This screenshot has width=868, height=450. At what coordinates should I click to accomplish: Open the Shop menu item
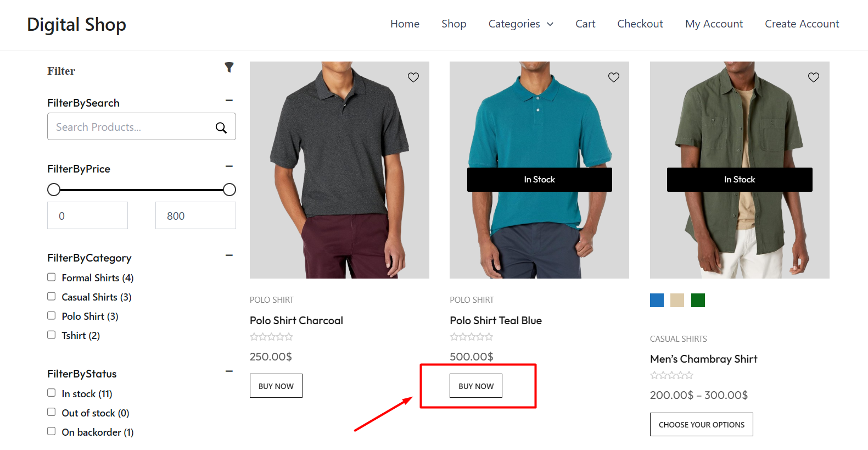(x=453, y=24)
